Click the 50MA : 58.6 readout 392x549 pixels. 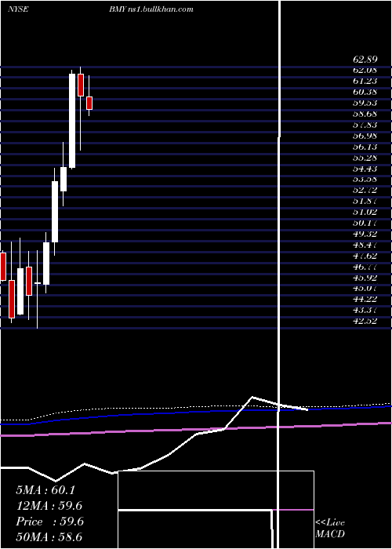pos(49,537)
